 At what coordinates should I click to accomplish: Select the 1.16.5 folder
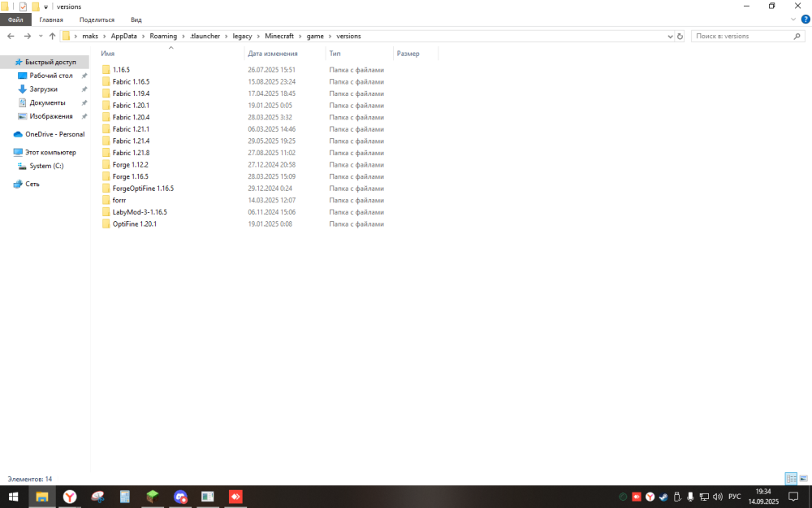121,69
